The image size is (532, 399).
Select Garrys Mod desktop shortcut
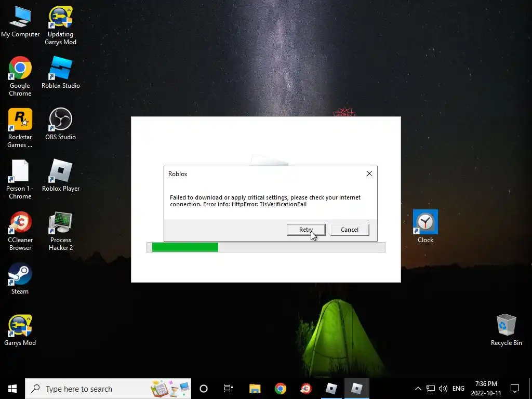click(20, 330)
